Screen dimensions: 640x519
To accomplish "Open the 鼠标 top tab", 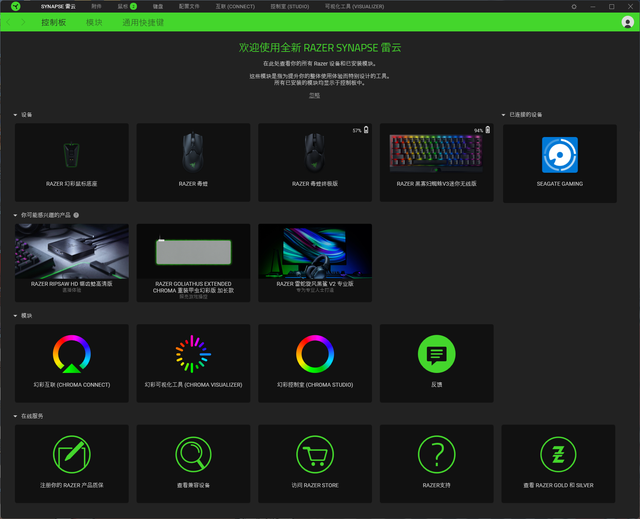I will (123, 7).
